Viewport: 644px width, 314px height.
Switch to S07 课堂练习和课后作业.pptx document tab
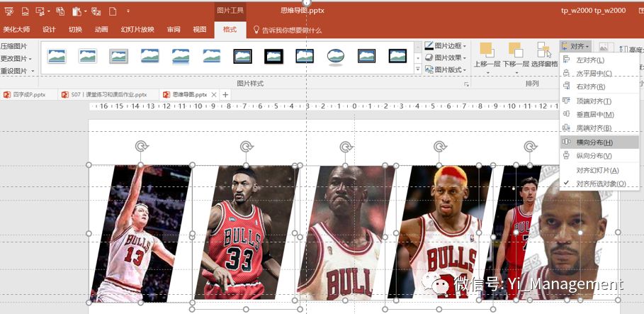pos(108,94)
